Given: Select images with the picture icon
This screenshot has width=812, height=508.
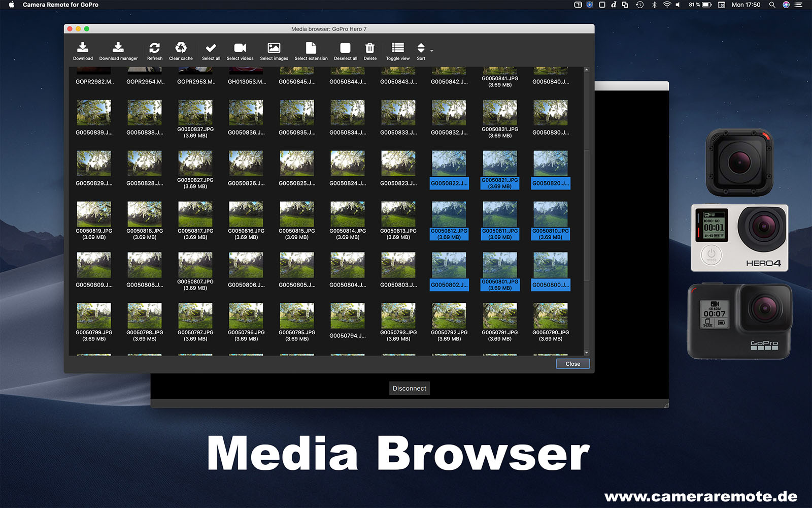Looking at the screenshot, I should point(274,48).
